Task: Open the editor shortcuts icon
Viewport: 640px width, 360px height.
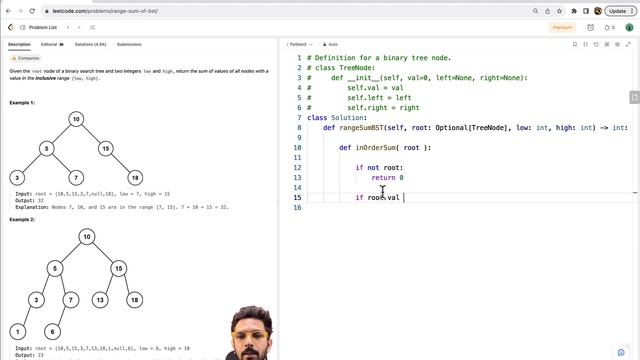Action: pyautogui.click(x=607, y=44)
